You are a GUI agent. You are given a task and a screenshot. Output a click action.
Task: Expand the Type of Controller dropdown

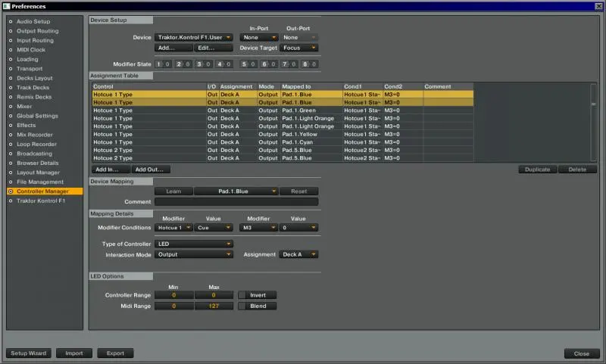[194, 244]
